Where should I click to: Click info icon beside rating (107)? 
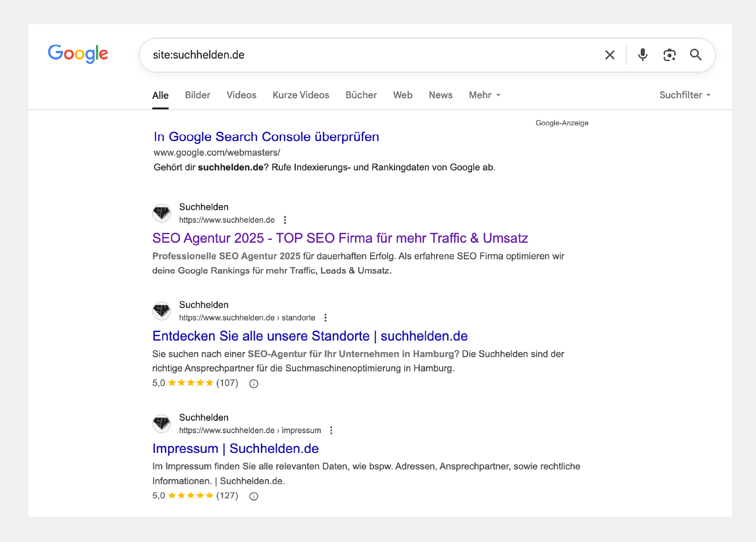coord(254,384)
